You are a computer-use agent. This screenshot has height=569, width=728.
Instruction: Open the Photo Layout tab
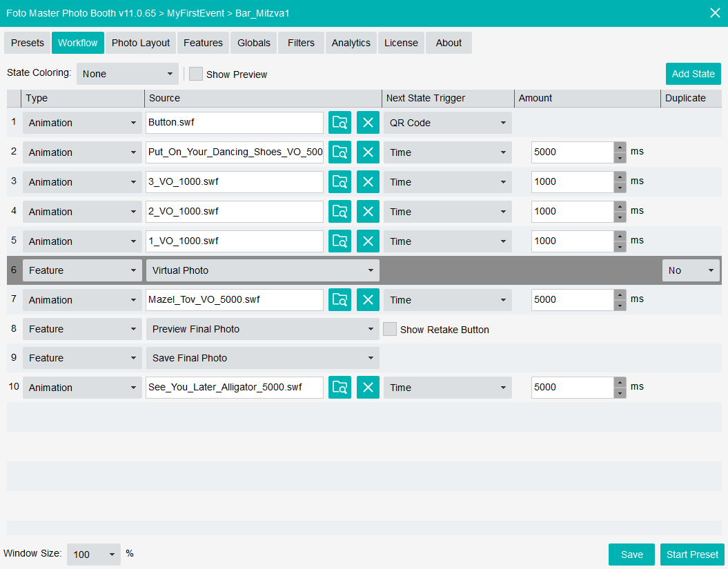tap(141, 43)
